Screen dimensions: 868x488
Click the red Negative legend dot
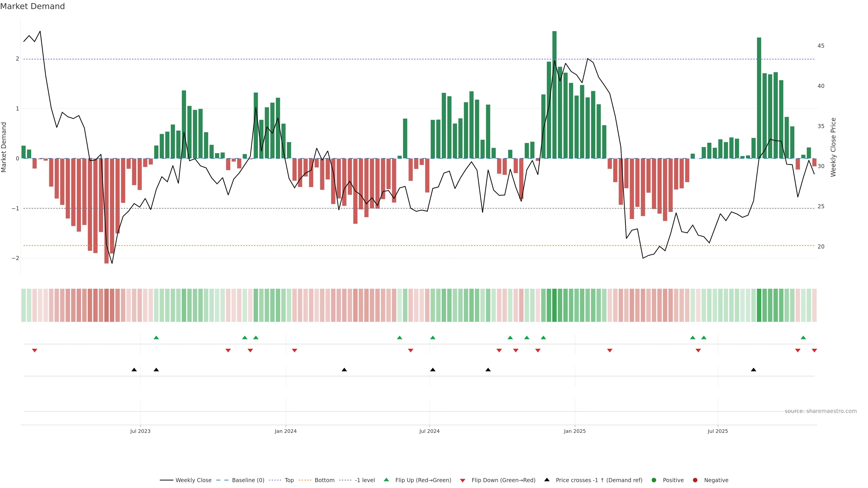tap(695, 480)
